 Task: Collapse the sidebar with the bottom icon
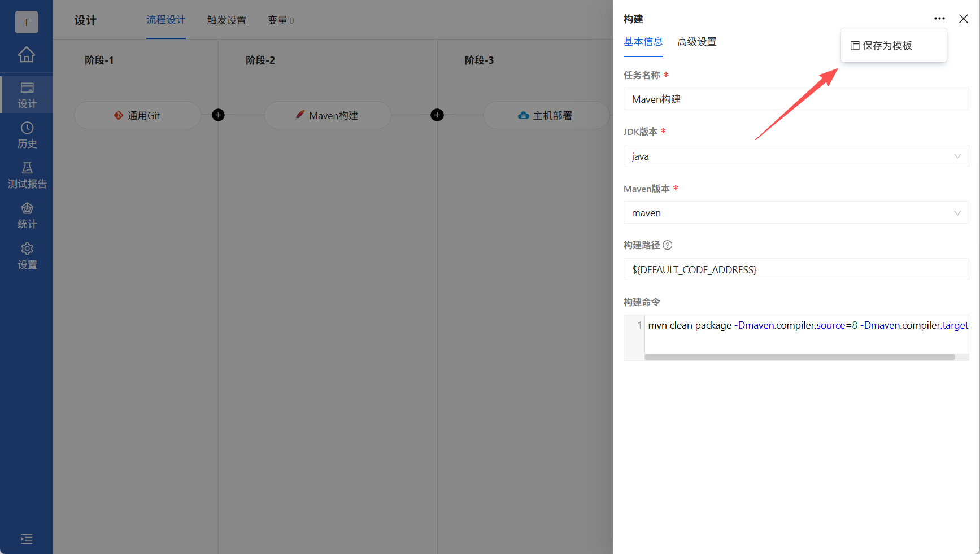(27, 539)
